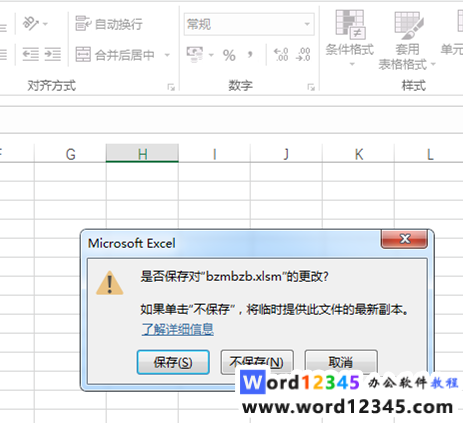The height and width of the screenshot is (423, 463).
Task: Expand the Merge and Center dropdown arrow
Action: point(167,55)
